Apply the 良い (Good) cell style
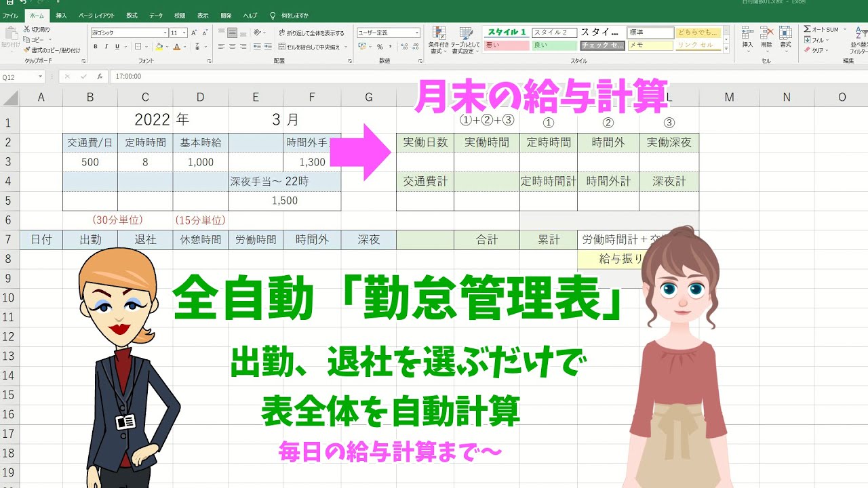This screenshot has width=868, height=488. (554, 45)
